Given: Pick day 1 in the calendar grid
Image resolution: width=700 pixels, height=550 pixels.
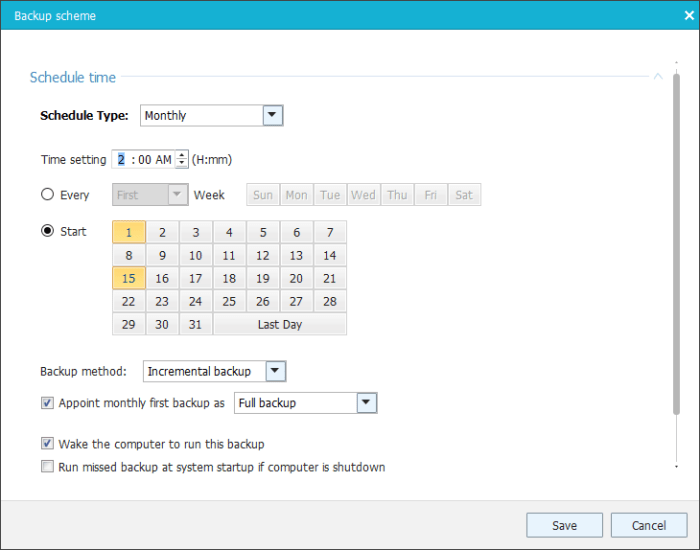Looking at the screenshot, I should point(129,233).
